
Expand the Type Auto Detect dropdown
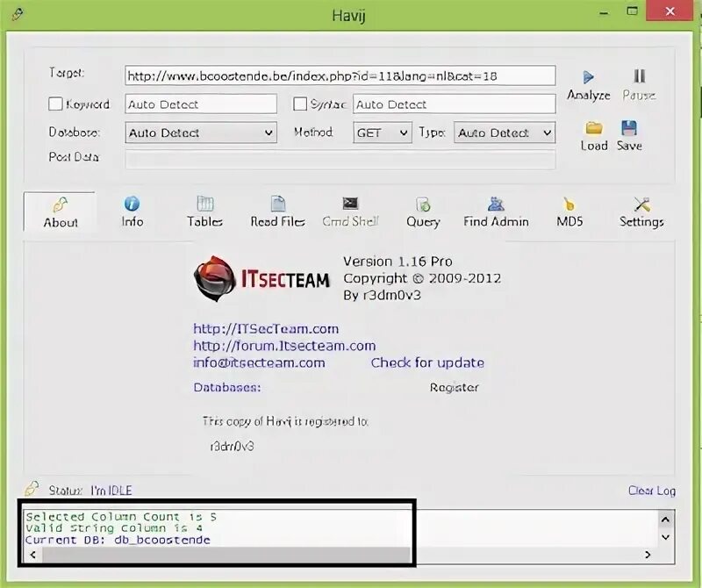505,133
